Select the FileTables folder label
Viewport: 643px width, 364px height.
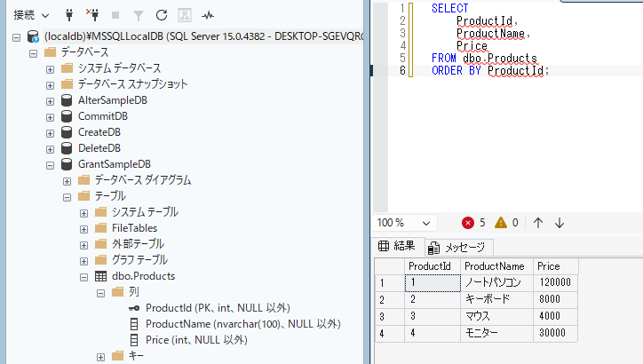[x=134, y=228]
